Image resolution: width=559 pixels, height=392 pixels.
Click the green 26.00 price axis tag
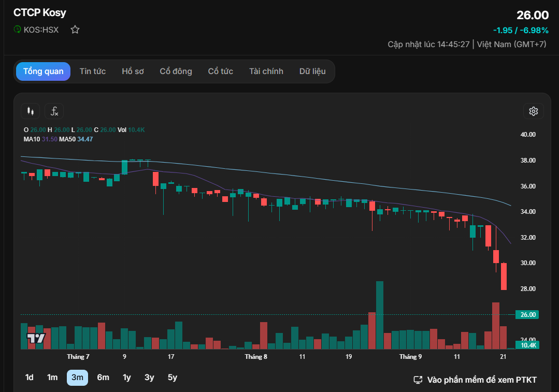point(527,315)
